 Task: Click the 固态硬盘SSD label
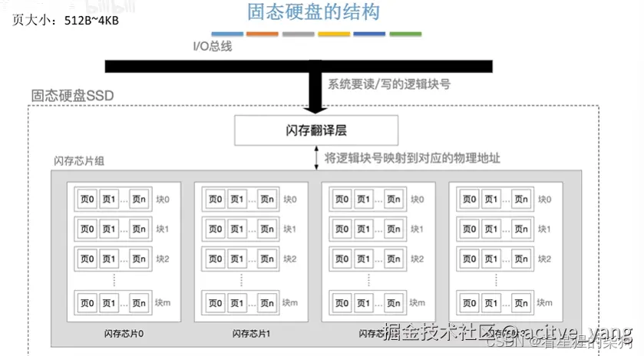[73, 96]
